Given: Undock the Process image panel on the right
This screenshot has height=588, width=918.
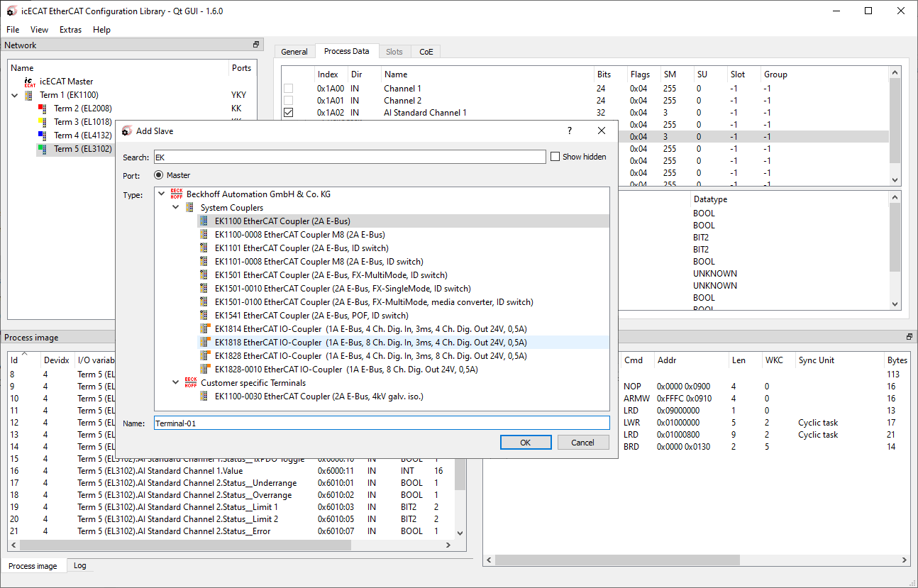Looking at the screenshot, I should tap(909, 337).
